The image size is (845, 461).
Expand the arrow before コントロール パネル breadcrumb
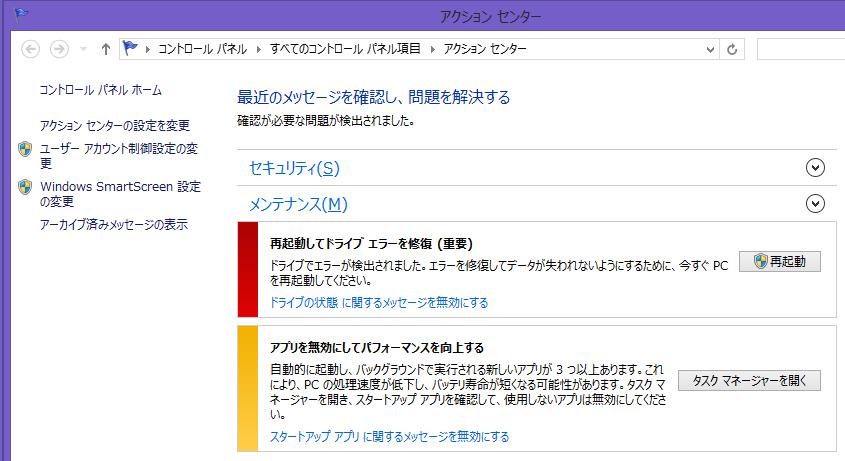tap(148, 49)
